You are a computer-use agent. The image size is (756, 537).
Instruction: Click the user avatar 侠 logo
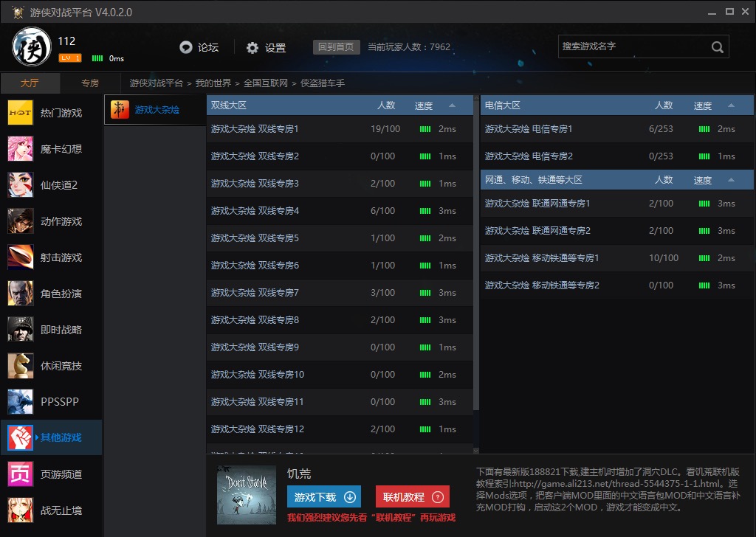click(x=31, y=46)
